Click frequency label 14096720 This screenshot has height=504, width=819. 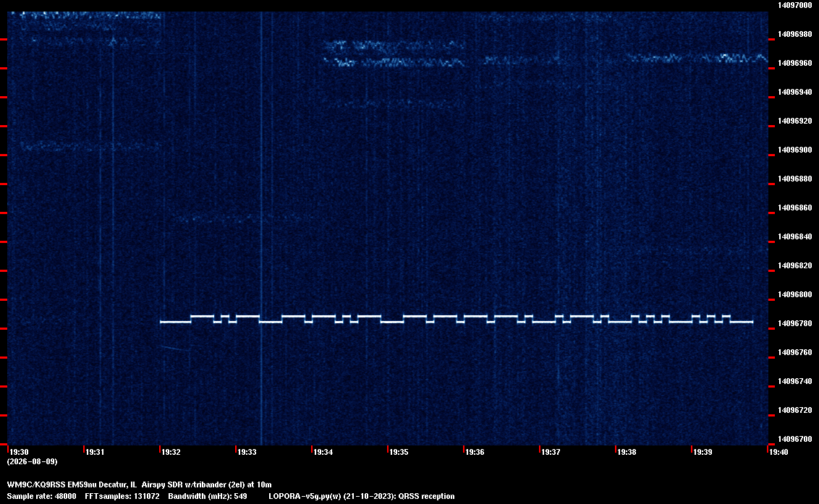coord(795,410)
